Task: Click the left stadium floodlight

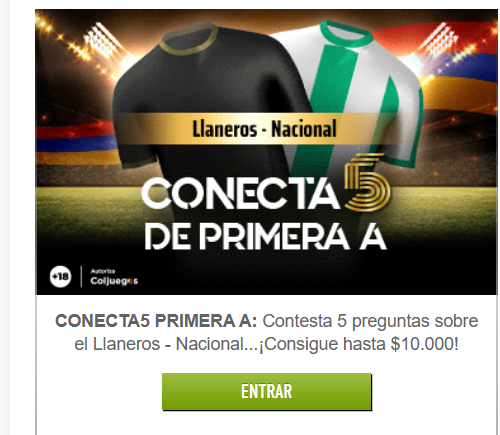Action: 100,40
